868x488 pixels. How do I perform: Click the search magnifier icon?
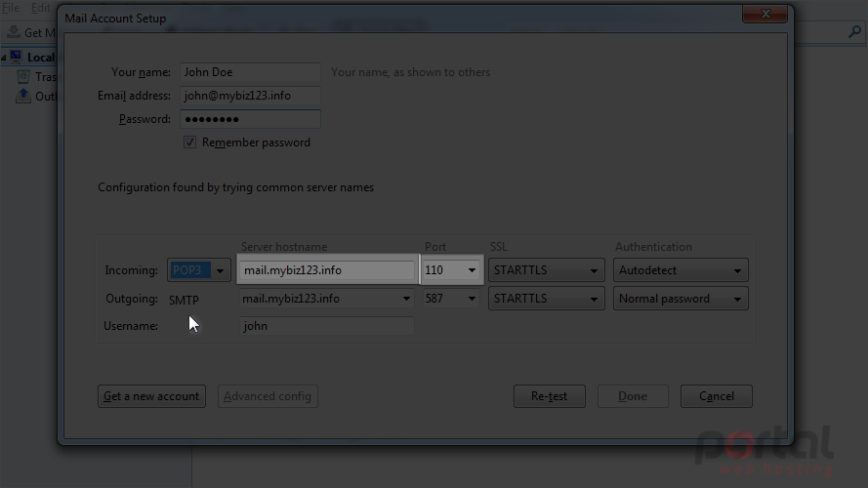(x=854, y=32)
